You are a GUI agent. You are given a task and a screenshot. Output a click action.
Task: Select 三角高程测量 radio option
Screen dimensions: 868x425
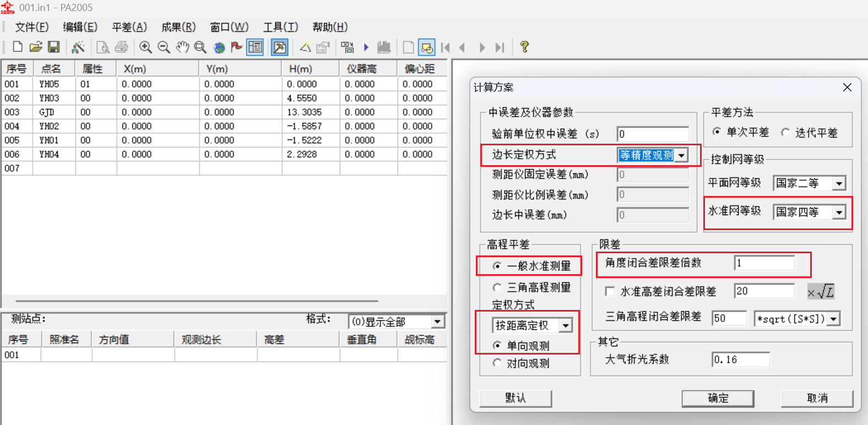[497, 287]
